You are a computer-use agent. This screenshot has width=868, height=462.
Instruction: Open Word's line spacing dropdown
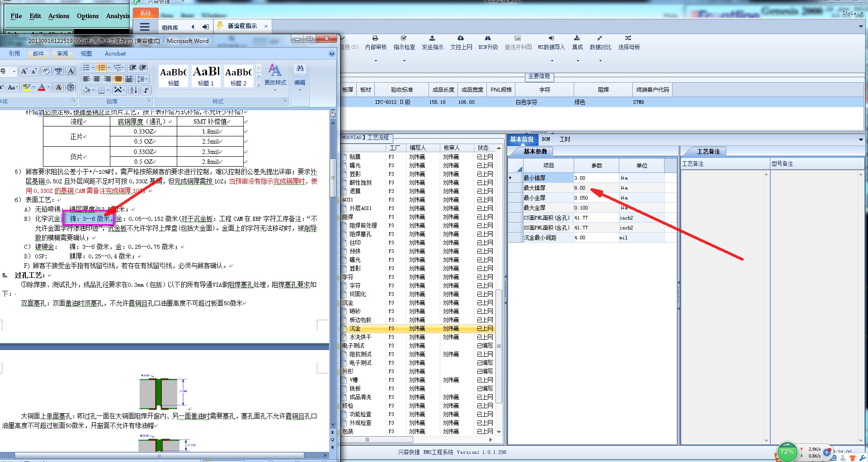pyautogui.click(x=142, y=79)
